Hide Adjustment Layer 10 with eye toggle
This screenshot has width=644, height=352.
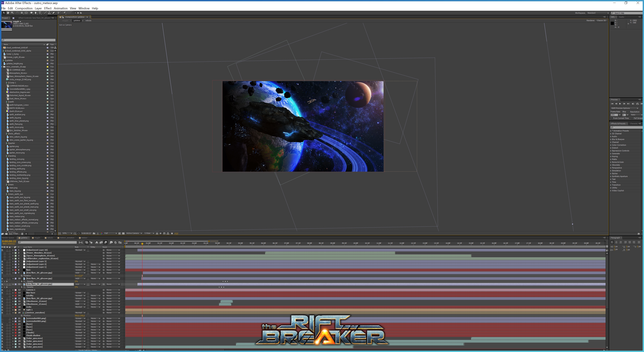[2, 250]
